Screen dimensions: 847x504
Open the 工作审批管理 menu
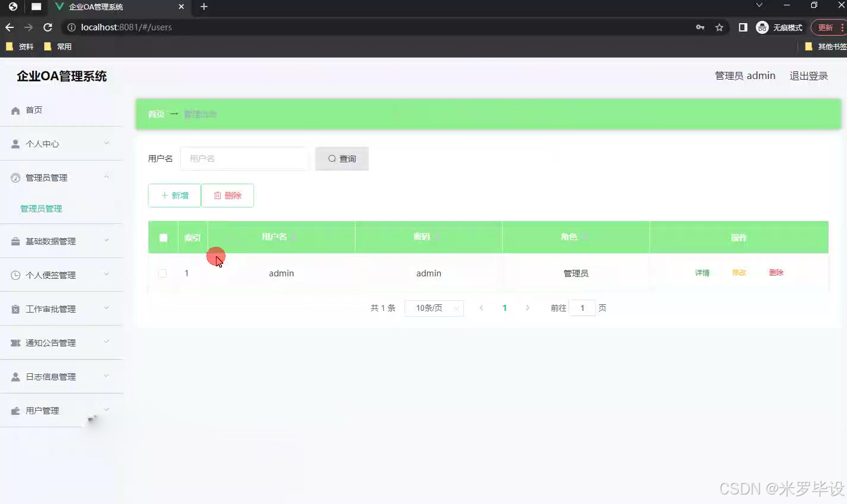tap(61, 309)
